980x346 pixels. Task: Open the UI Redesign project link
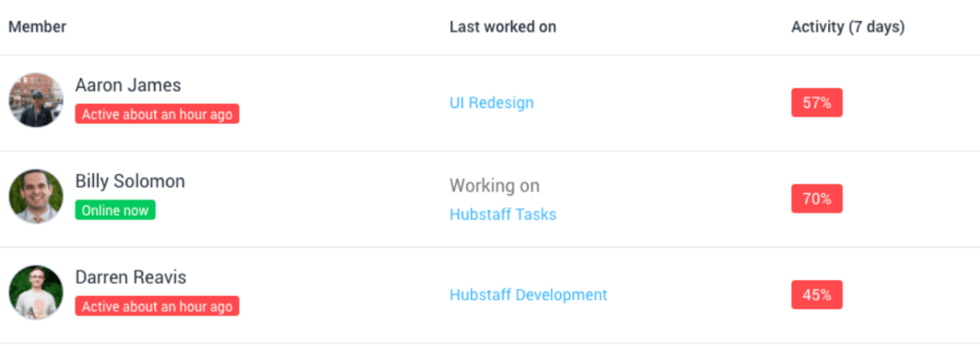(492, 103)
